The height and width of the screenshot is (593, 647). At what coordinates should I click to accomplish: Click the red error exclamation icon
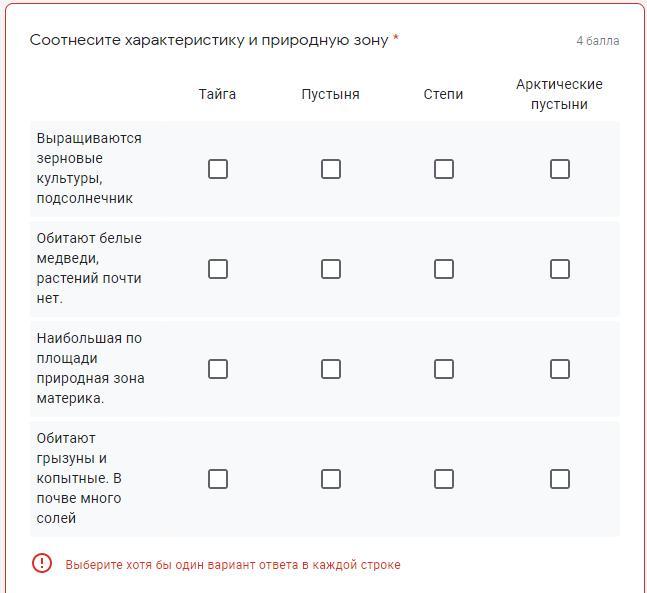pos(42,564)
